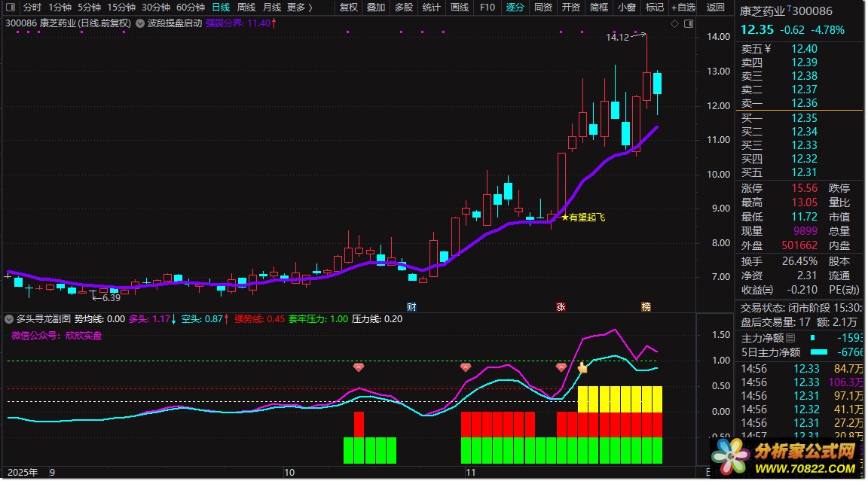Open the F10 company info
This screenshot has width=868, height=481.
(487, 8)
